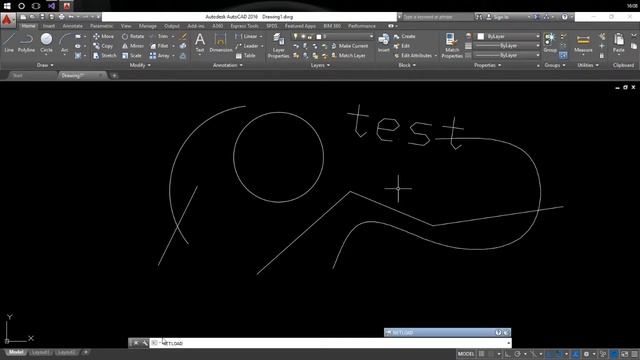Add a new drawing tab

tap(114, 76)
